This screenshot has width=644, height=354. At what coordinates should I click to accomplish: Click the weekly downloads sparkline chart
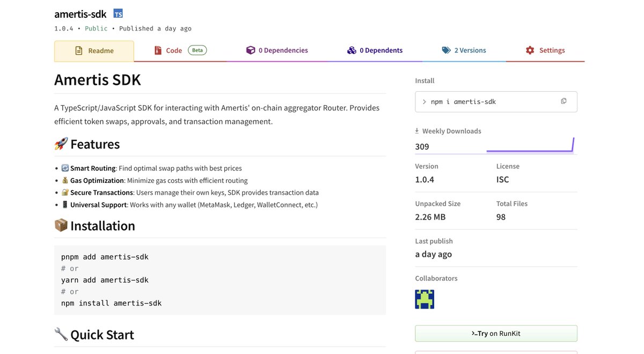530,145
